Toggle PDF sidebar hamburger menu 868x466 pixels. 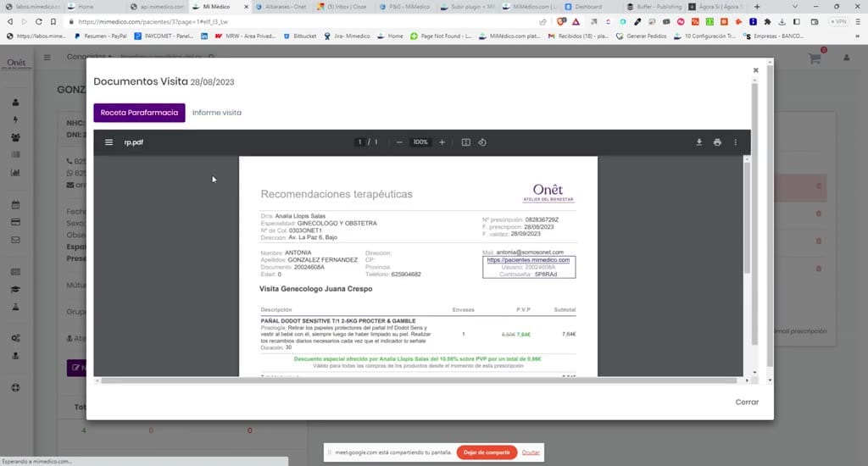(109, 142)
